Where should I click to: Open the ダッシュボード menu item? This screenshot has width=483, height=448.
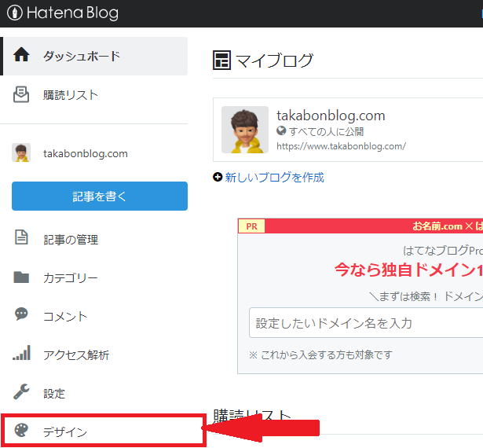(94, 56)
